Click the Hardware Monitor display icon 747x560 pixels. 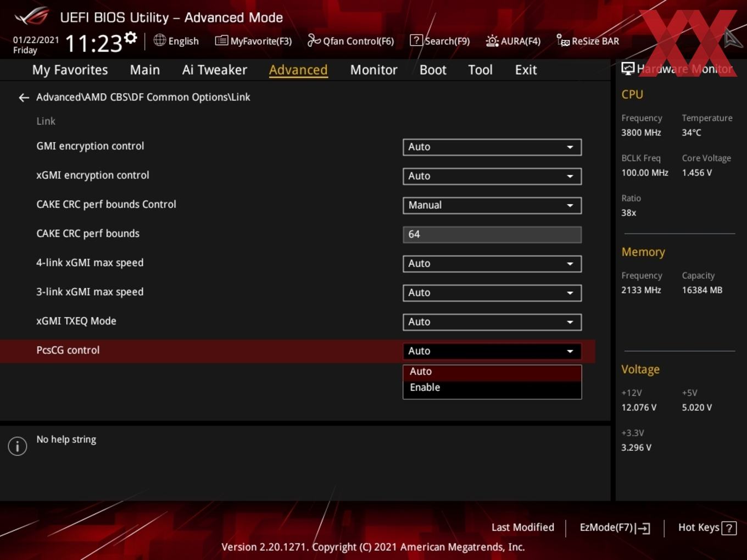pos(628,69)
